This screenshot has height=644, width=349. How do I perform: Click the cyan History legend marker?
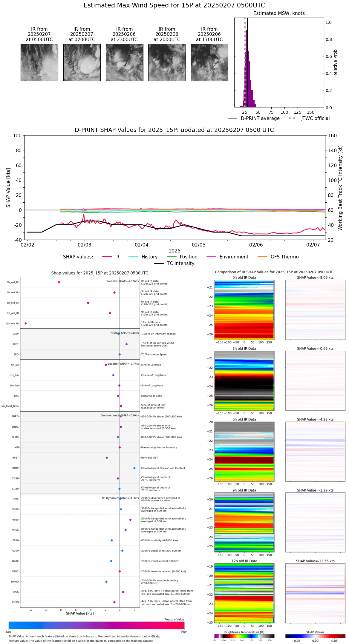133,257
